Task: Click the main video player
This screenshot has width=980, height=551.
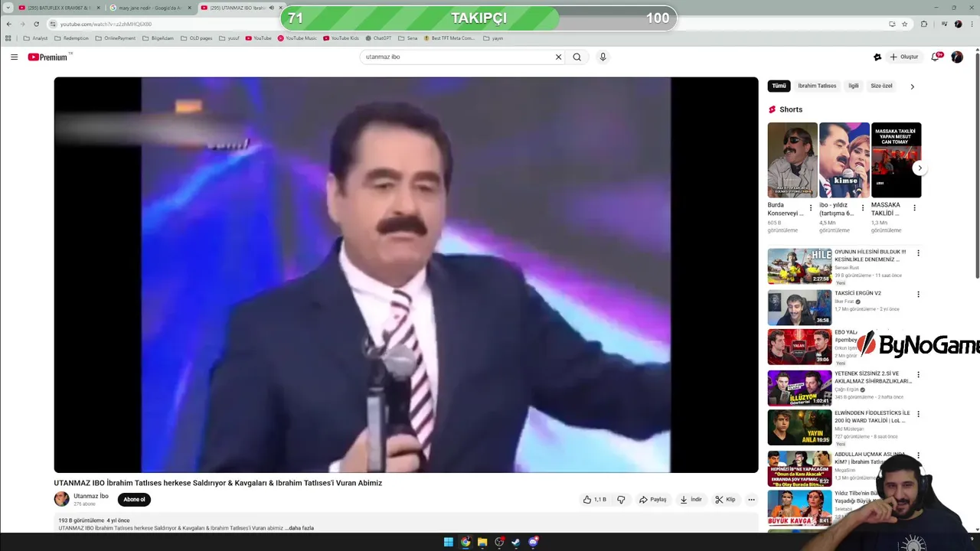Action: pyautogui.click(x=406, y=275)
